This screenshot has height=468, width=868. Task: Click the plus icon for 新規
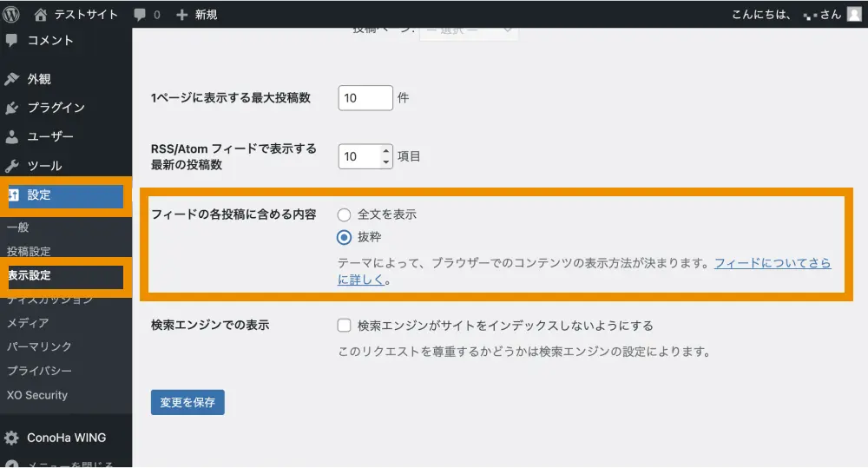coord(181,15)
